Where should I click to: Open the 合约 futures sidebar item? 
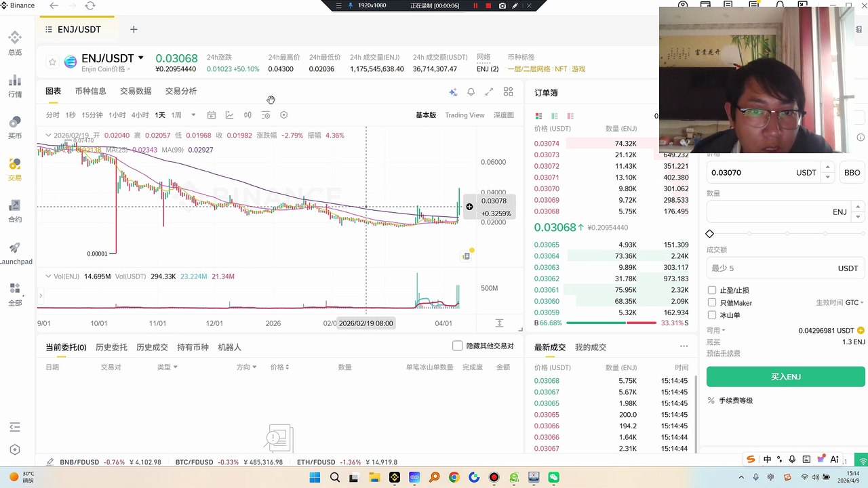[15, 211]
